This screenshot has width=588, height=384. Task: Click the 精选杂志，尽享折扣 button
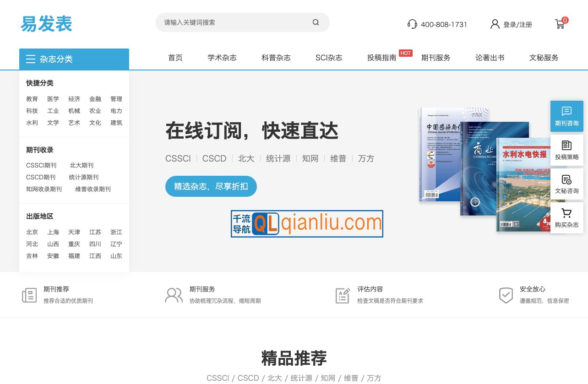(x=211, y=186)
